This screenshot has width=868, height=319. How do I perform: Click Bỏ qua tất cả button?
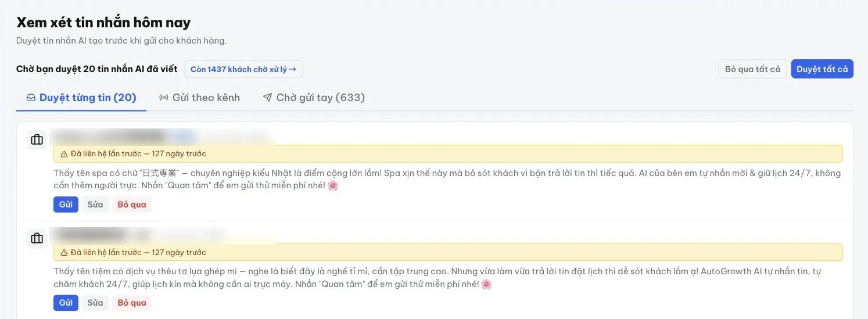click(x=752, y=69)
